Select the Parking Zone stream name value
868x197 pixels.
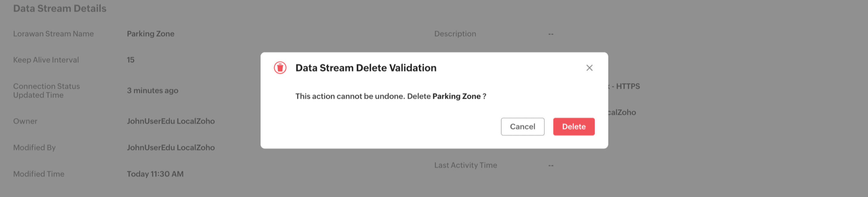tap(150, 34)
